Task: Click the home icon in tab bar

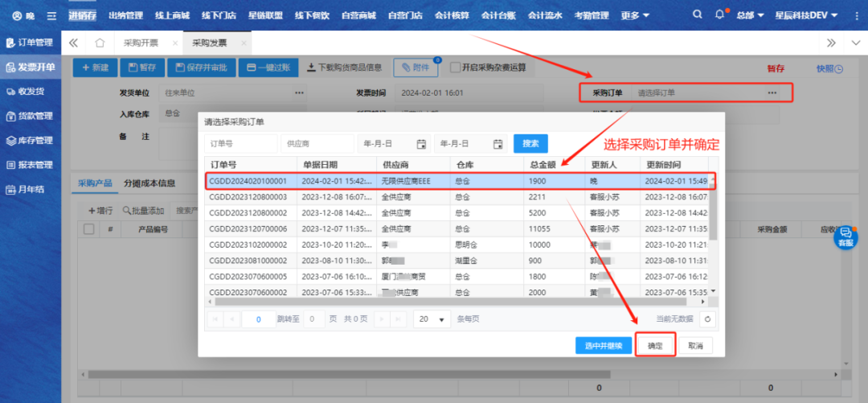Action: [100, 43]
